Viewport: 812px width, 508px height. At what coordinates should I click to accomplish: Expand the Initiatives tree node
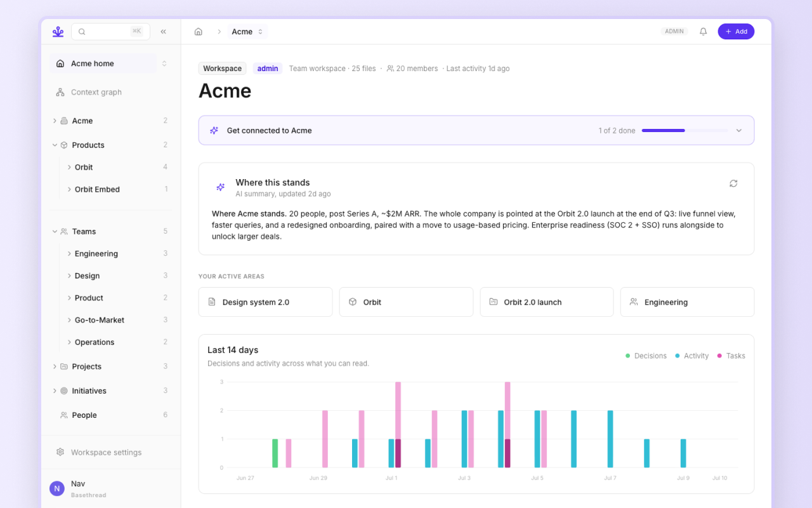pyautogui.click(x=55, y=391)
